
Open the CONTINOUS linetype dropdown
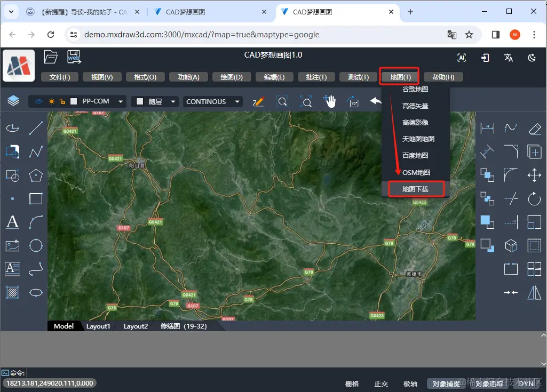(212, 101)
